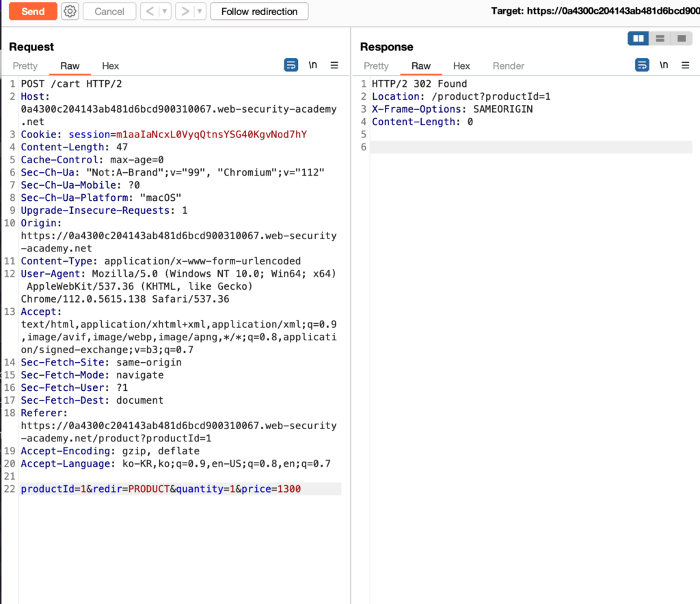700x604 pixels.
Task: Click Location: /product?productId=1 response header
Action: [461, 96]
